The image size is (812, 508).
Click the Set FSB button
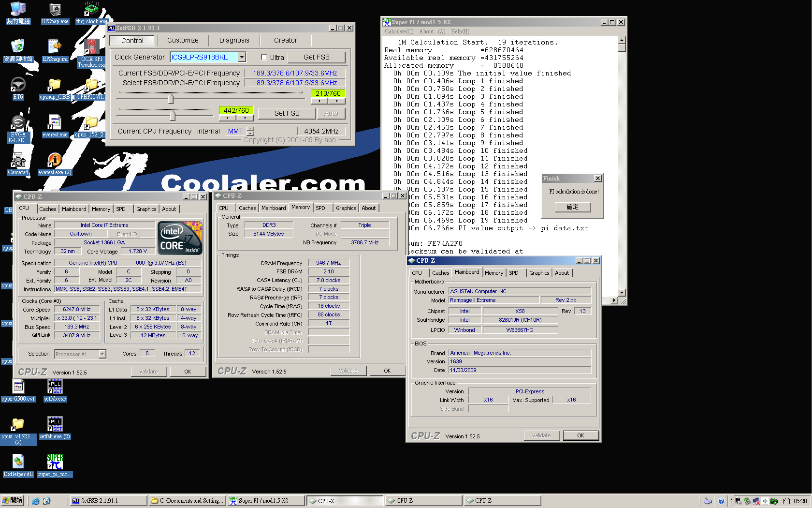[287, 113]
